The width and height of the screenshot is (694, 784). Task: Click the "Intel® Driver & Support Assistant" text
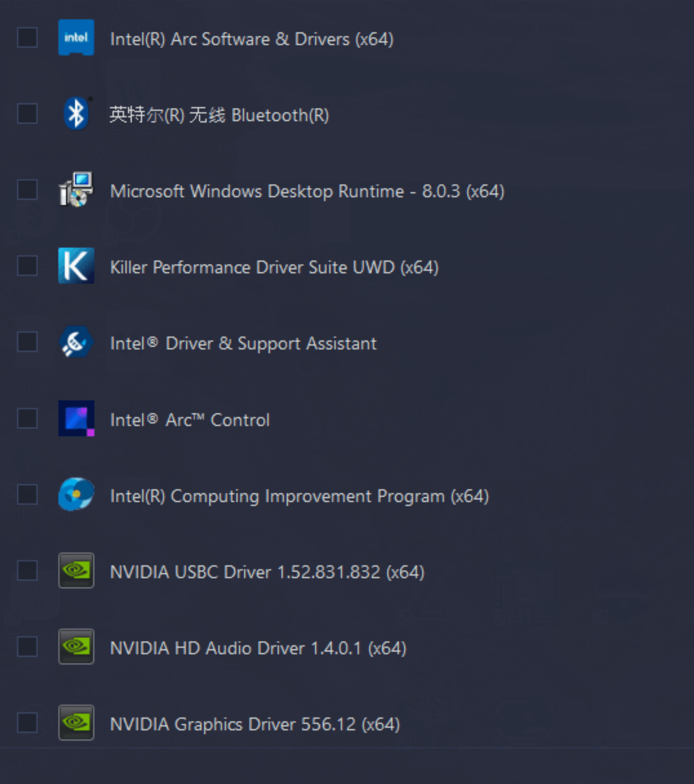click(244, 344)
